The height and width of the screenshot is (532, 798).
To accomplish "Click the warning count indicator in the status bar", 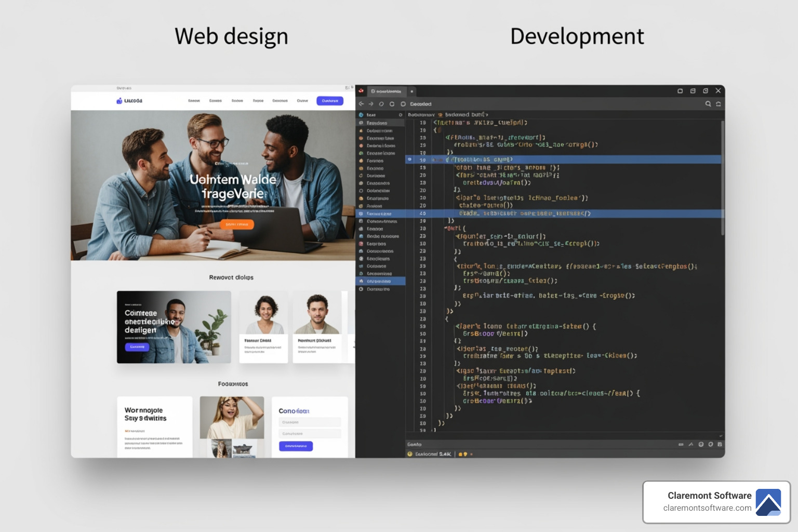I will tap(461, 453).
